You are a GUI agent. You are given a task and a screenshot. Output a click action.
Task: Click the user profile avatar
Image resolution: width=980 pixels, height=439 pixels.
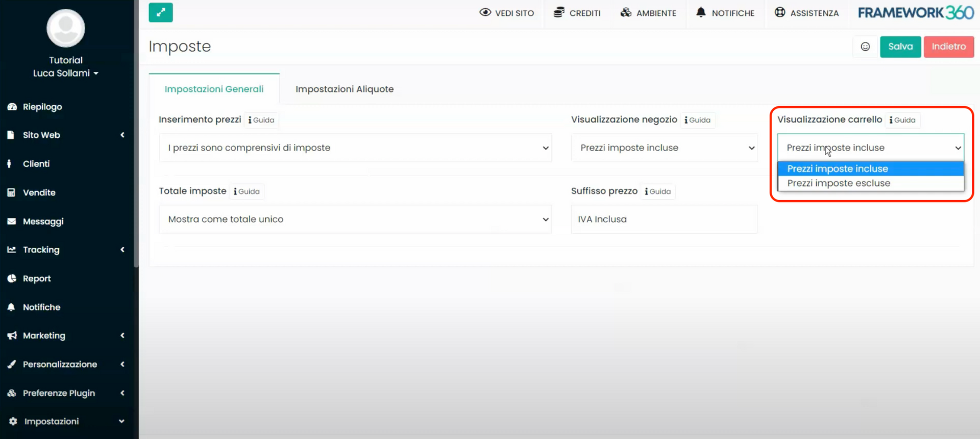click(x=66, y=29)
